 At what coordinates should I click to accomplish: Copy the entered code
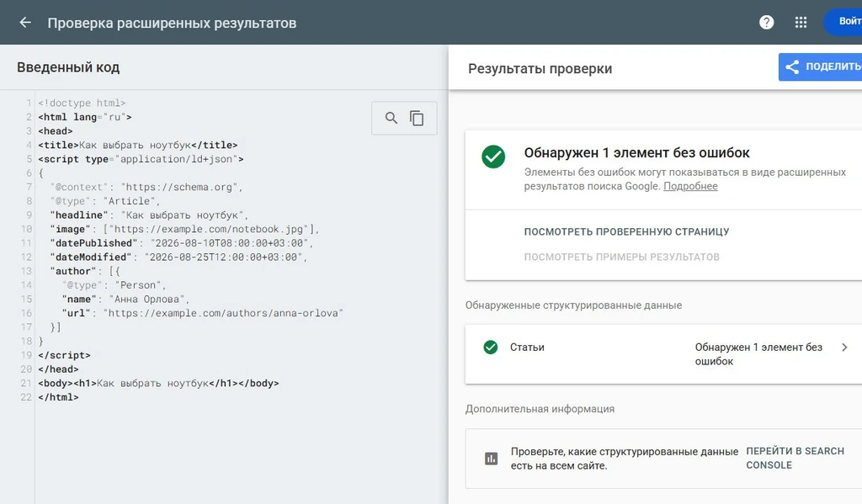click(417, 118)
